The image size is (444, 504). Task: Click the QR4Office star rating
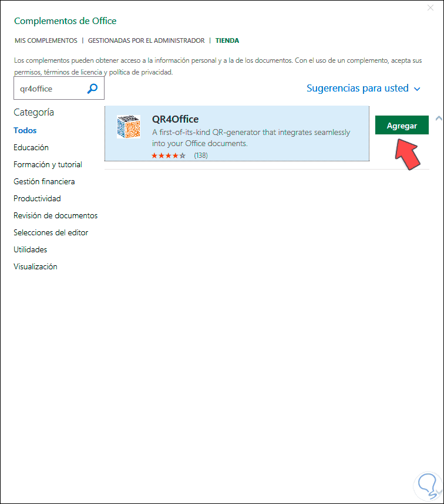(x=169, y=155)
